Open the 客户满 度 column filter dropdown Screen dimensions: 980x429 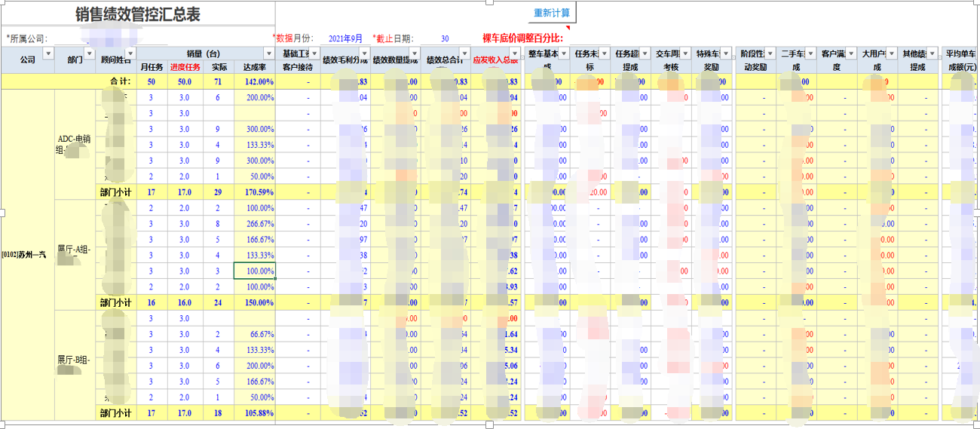pyautogui.click(x=852, y=53)
